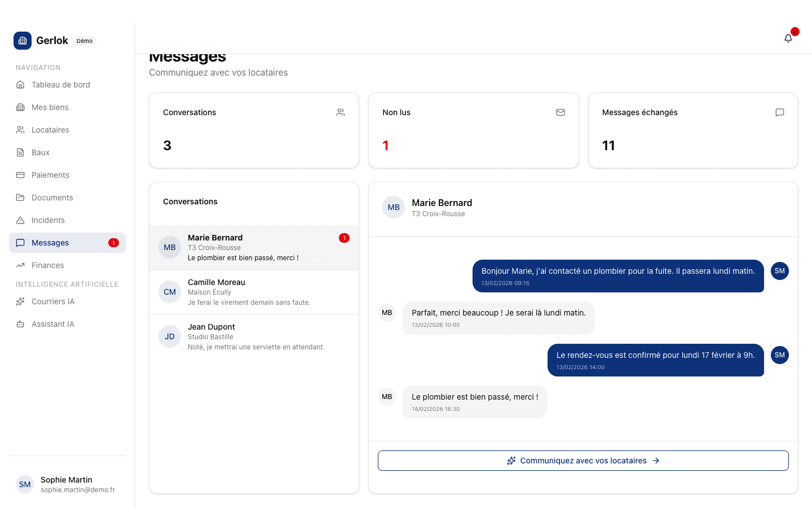
Task: Click Communiquez avec vos locataires button
Action: [583, 460]
